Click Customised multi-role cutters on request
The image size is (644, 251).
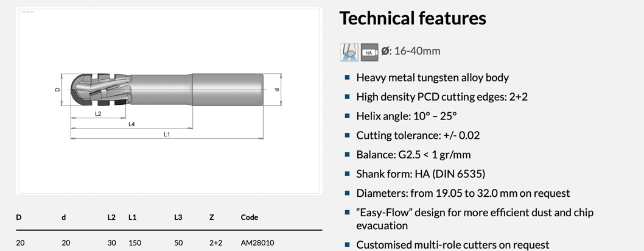pos(452,244)
